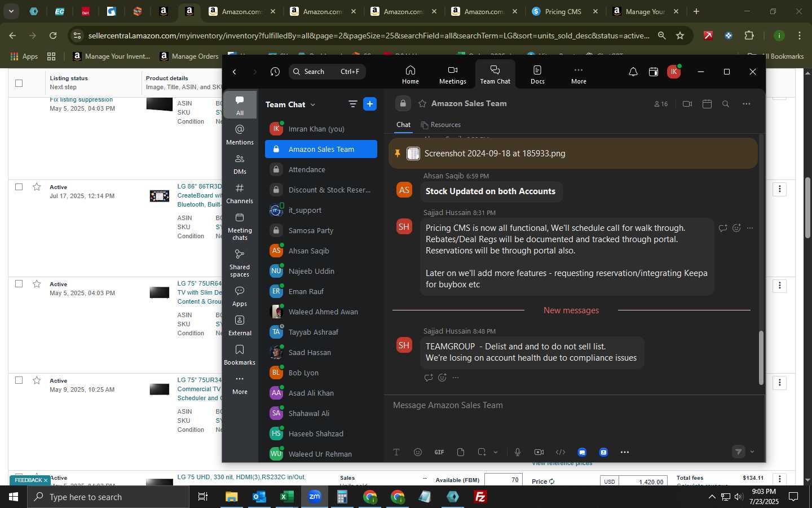Start video call in Amazon Sales Team
812x508 pixels.
click(x=687, y=104)
